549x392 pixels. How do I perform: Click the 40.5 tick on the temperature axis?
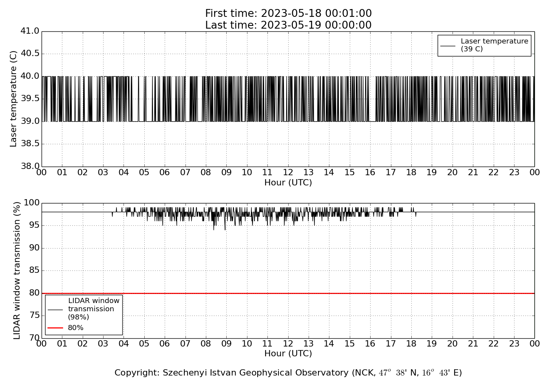click(30, 54)
